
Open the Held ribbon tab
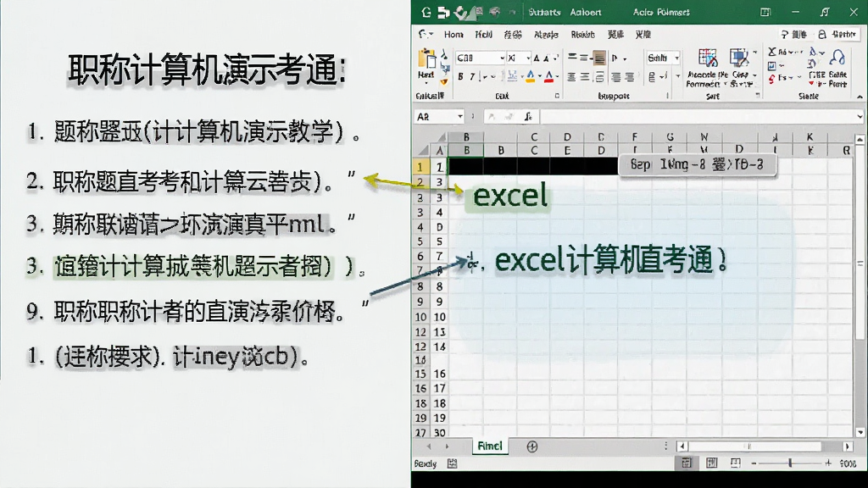click(x=483, y=34)
